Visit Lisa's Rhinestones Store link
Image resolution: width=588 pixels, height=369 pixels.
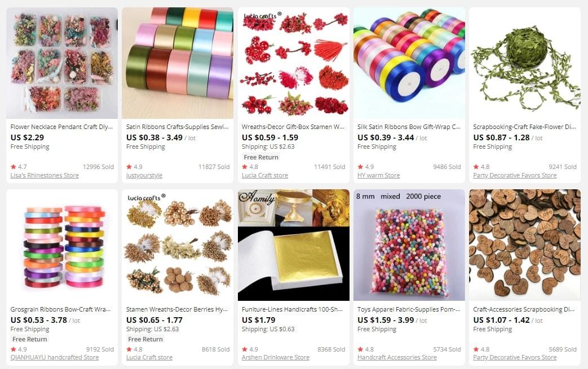tap(45, 175)
